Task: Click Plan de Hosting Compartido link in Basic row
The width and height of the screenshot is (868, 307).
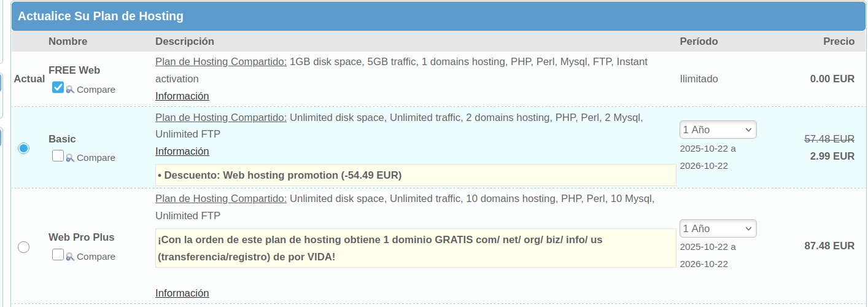Action: coord(220,117)
